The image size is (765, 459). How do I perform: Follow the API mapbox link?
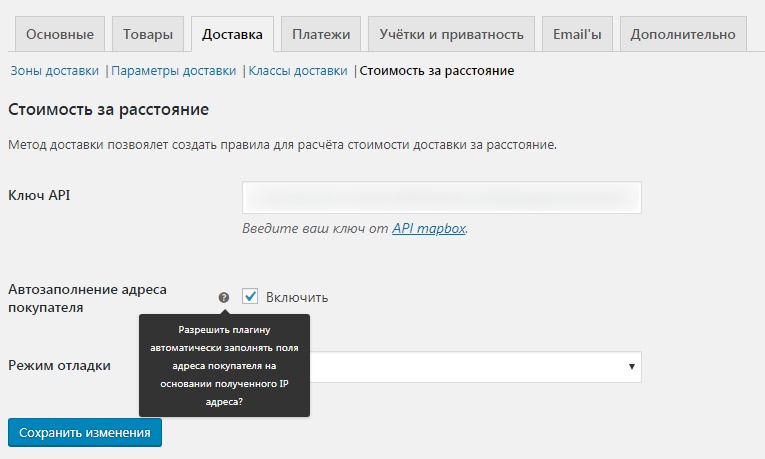[x=429, y=228]
